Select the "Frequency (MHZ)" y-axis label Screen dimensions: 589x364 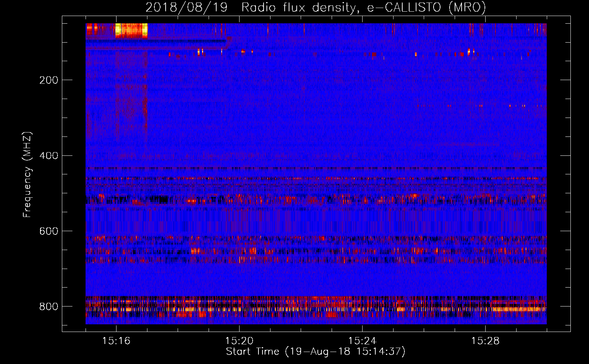(x=27, y=174)
